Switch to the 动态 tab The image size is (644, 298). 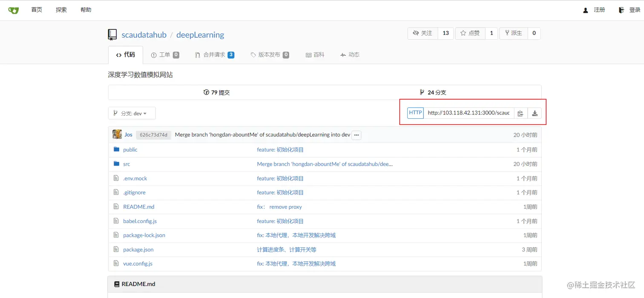click(x=350, y=55)
